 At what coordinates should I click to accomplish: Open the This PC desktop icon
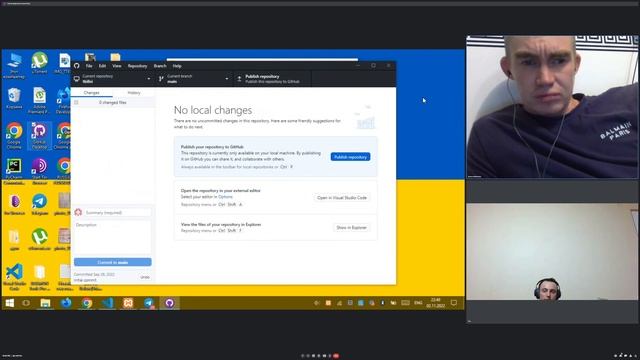click(x=14, y=65)
